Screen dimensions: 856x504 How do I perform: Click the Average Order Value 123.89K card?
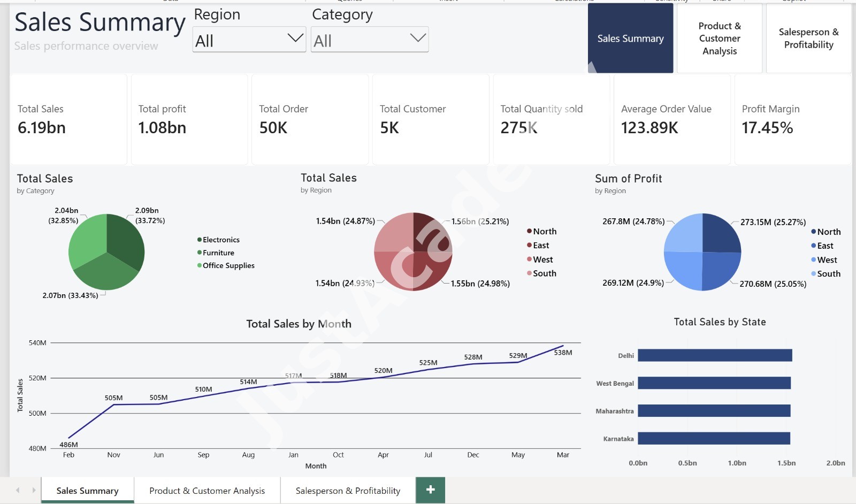coord(672,119)
